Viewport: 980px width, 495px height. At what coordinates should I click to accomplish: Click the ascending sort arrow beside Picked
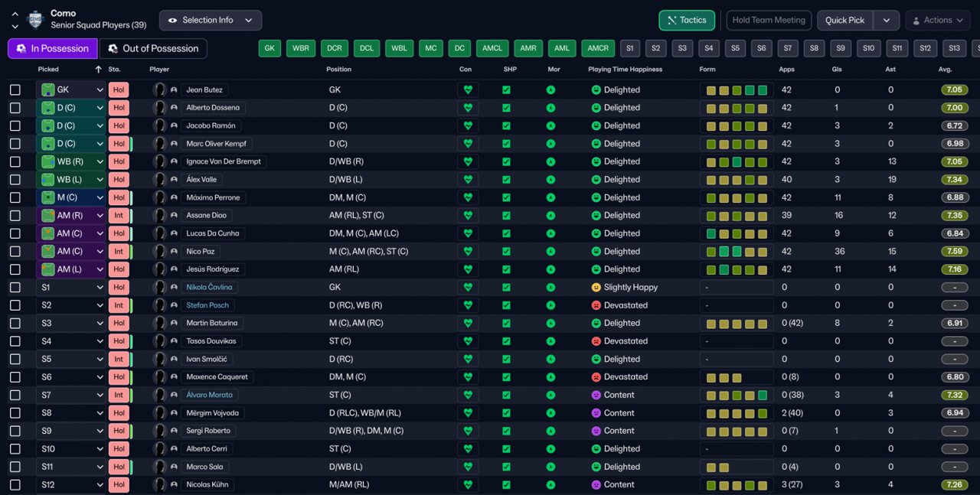(98, 70)
